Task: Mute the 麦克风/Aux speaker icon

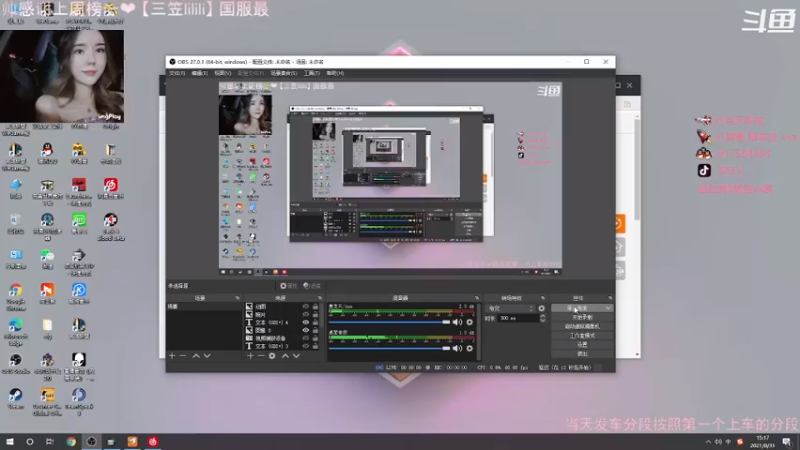Action: coord(457,322)
